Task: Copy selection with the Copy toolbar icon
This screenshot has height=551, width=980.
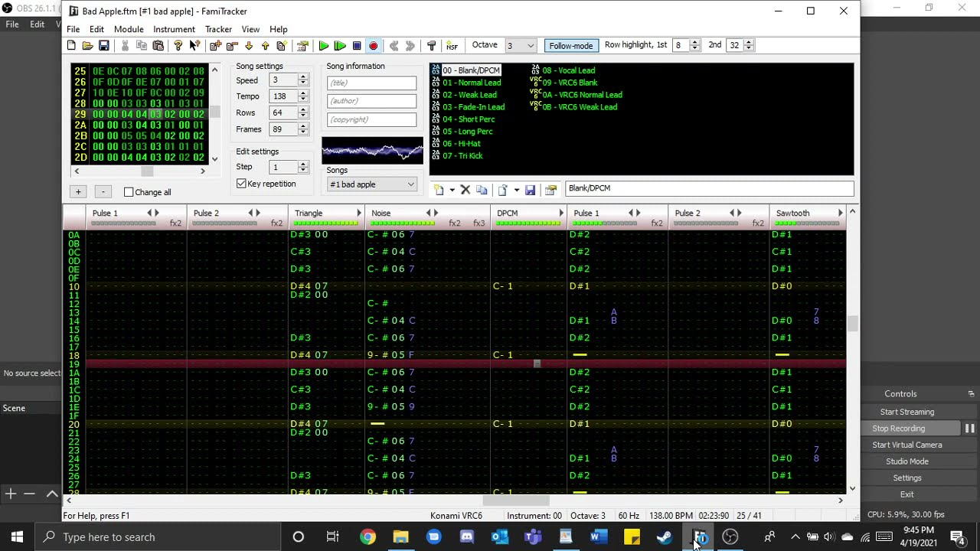Action: [142, 46]
